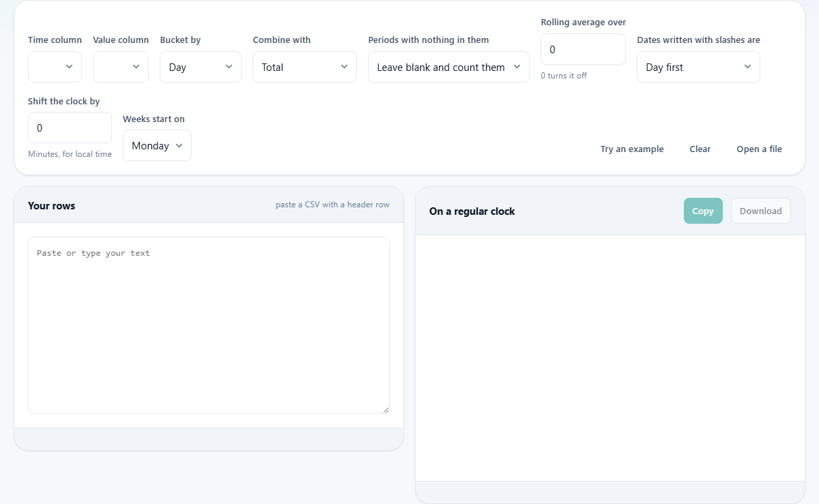Click the 'Value column' label

[121, 40]
